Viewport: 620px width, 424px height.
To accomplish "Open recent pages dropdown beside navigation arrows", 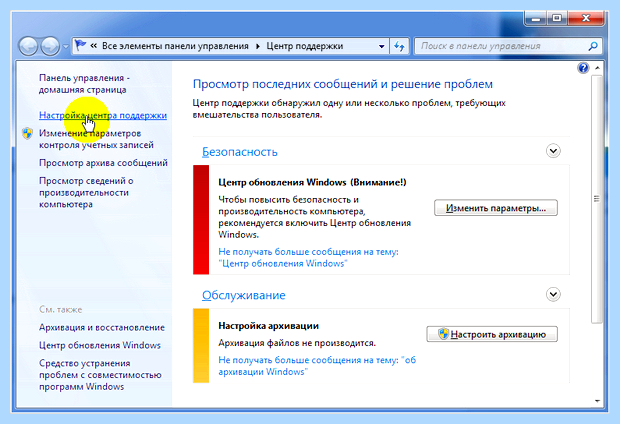I will [x=66, y=47].
